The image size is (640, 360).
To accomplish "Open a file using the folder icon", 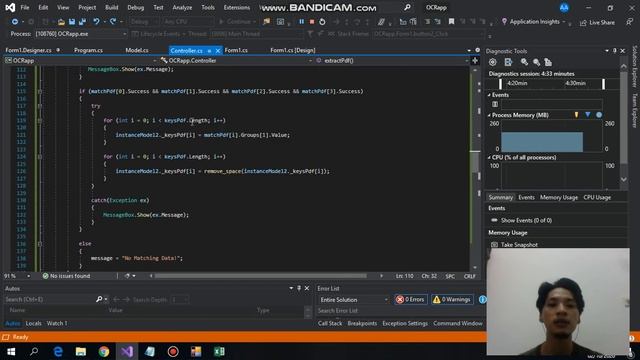I will coord(61,22).
